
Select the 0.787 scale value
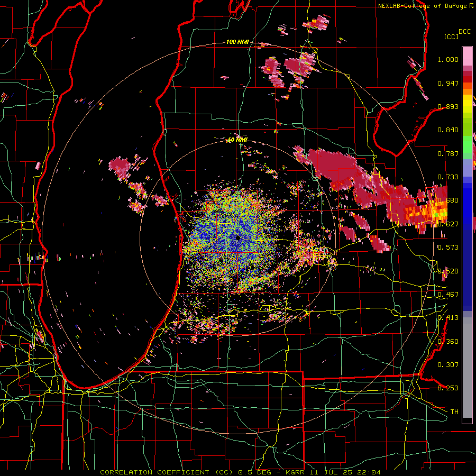pyautogui.click(x=448, y=153)
